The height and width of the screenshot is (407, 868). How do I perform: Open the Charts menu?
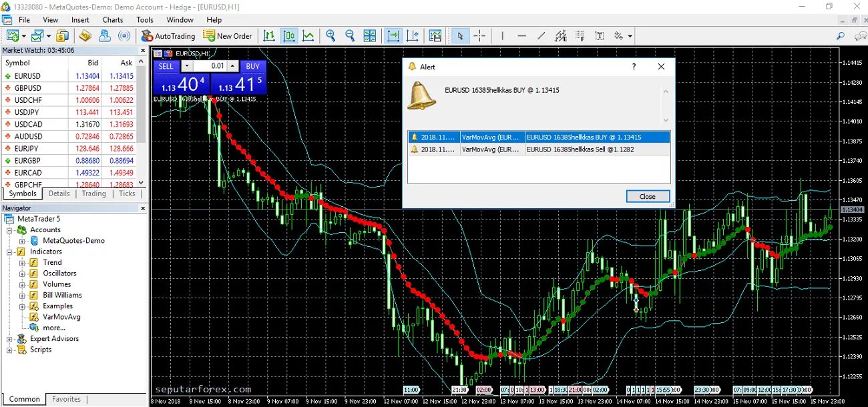coord(113,20)
